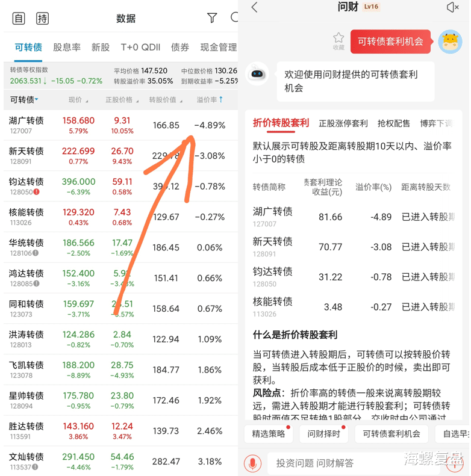Screen dimensions: 471x476
Task: Tap the 精选策略 shortcut chip
Action: 269,434
